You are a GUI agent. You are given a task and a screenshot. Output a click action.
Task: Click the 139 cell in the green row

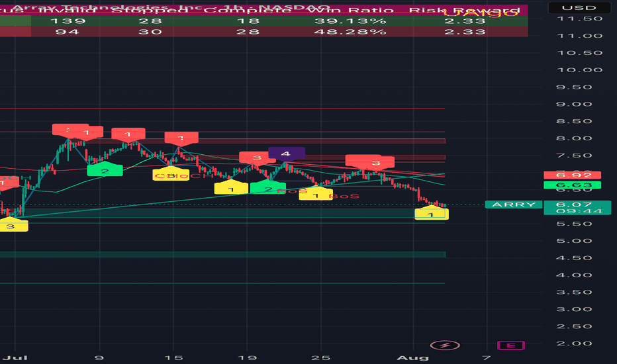pyautogui.click(x=68, y=21)
